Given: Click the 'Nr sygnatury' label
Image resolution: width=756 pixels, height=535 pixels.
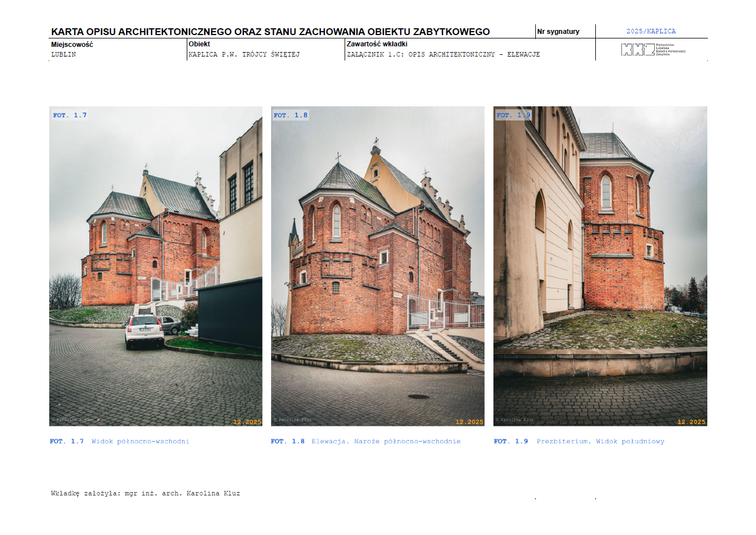Looking at the screenshot, I should point(558,32).
